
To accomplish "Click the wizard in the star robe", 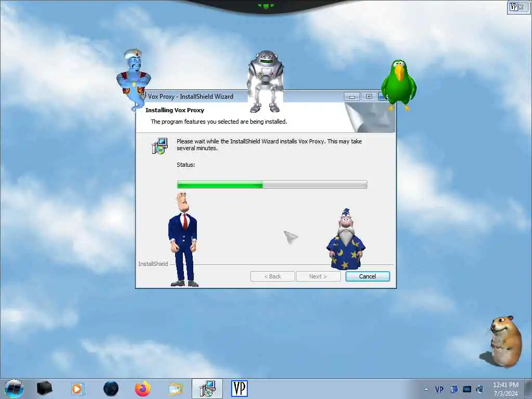I will pyautogui.click(x=345, y=239).
